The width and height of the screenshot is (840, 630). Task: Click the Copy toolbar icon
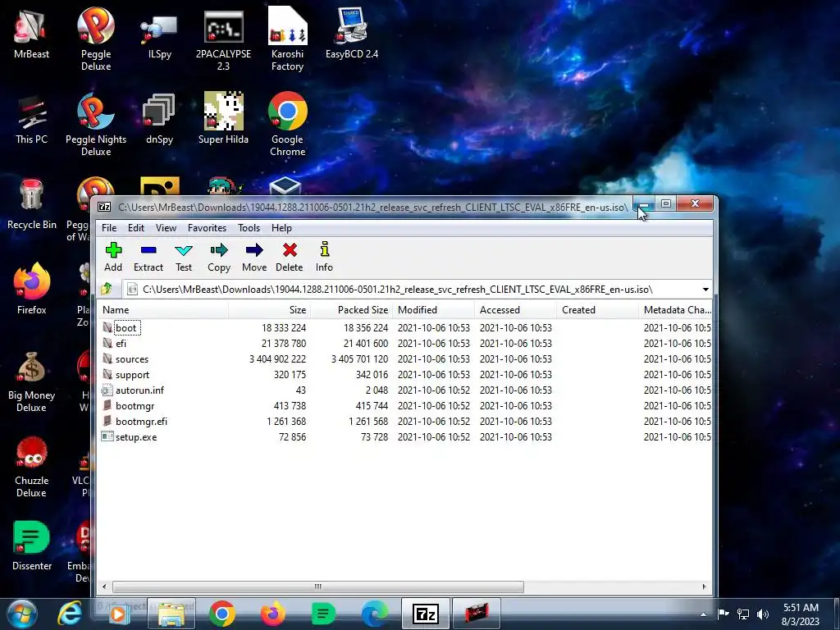(218, 257)
